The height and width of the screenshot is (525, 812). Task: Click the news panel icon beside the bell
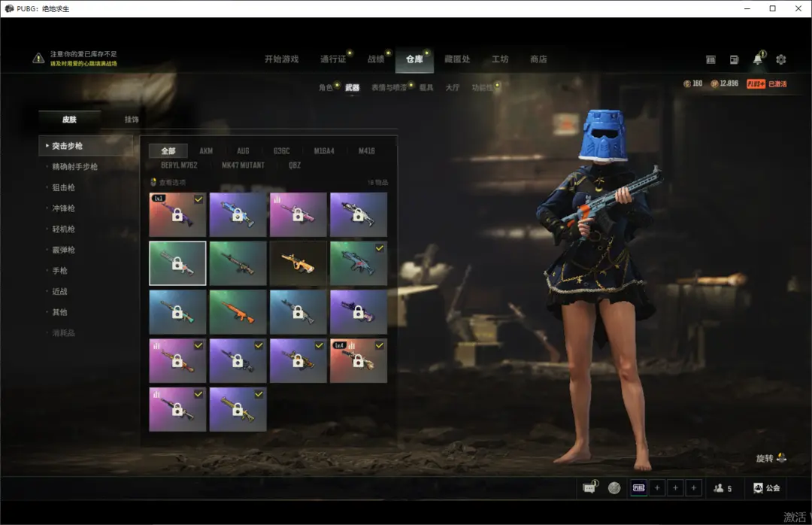(x=734, y=59)
